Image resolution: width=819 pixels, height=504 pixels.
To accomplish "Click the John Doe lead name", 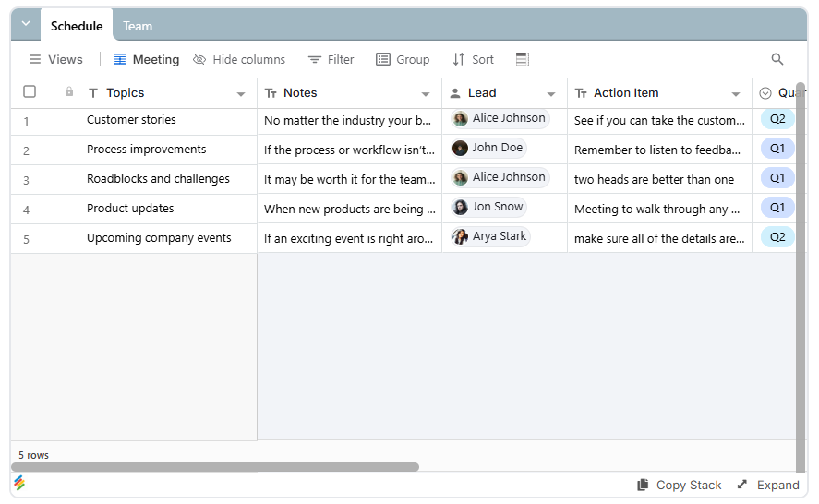I will click(498, 148).
